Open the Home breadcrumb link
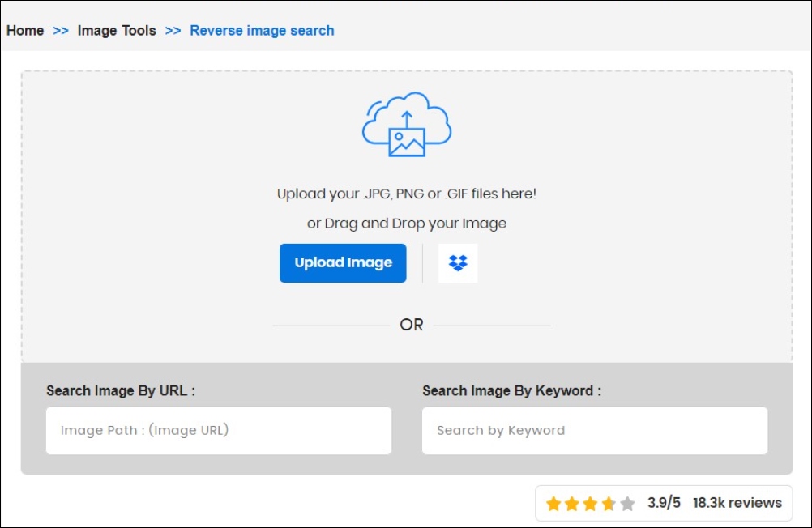This screenshot has width=812, height=528. (25, 30)
